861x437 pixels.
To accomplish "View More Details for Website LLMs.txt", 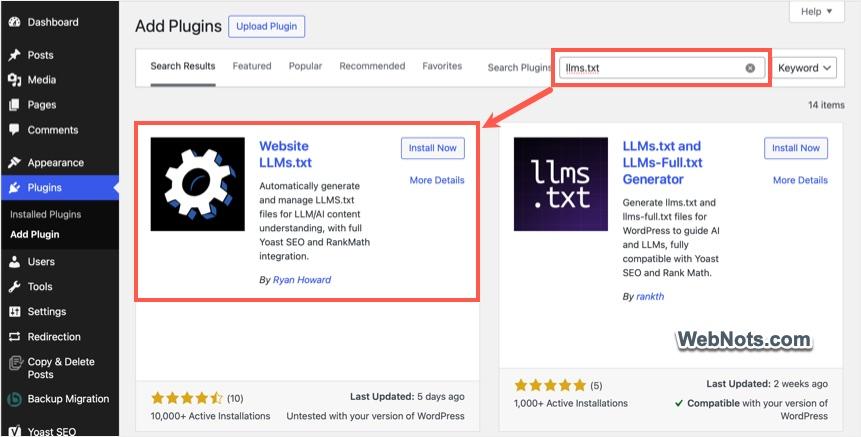I will pos(437,180).
